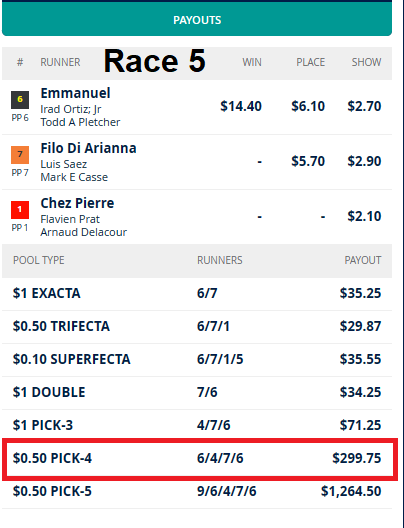
Task: Click the $14.40 win payout
Action: pyautogui.click(x=241, y=106)
